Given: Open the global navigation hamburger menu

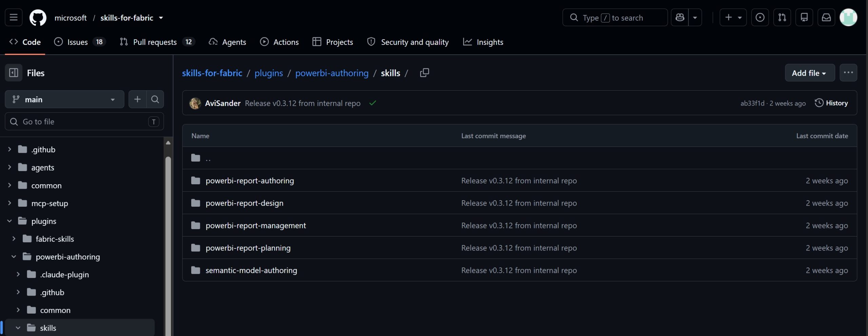Looking at the screenshot, I should (x=14, y=17).
